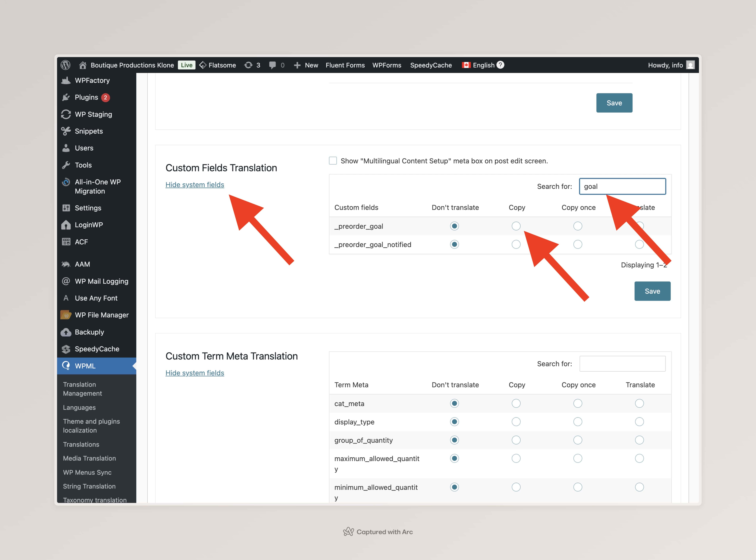This screenshot has width=756, height=560.
Task: Select Copy for group_of_quantity
Action: 516,440
